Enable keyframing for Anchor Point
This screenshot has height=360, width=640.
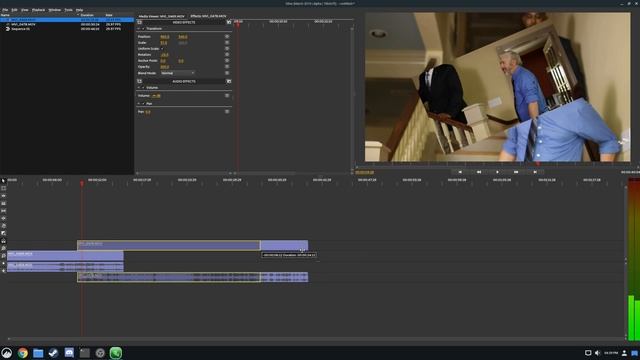coord(227,60)
